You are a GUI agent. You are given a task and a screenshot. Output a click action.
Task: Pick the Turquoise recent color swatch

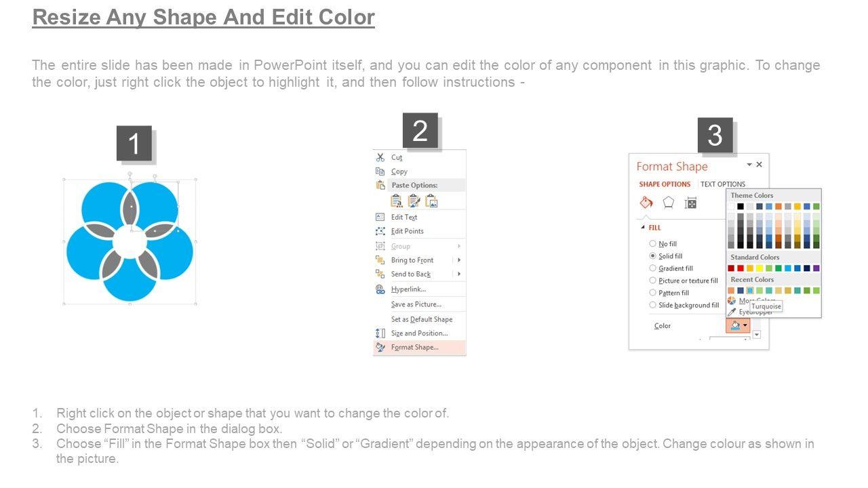[750, 291]
